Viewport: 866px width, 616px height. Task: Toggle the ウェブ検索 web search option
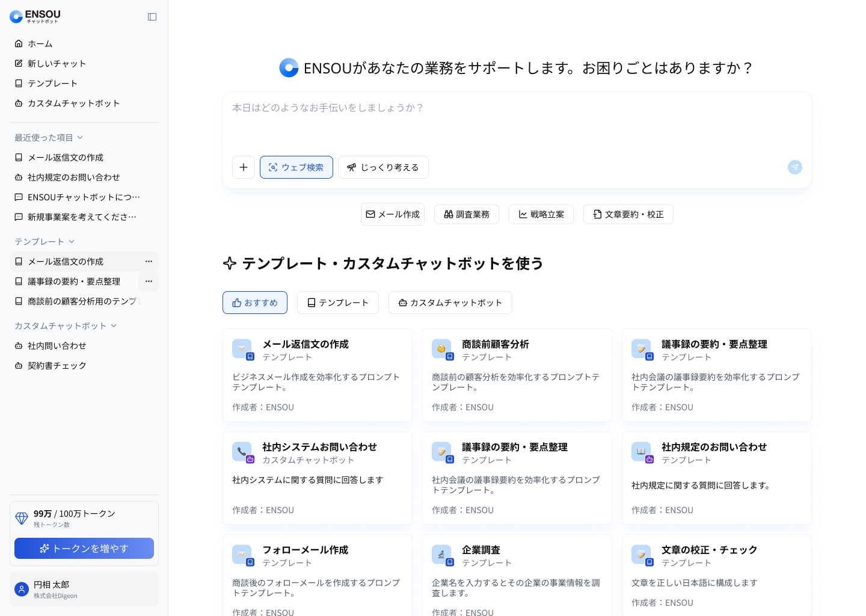[x=296, y=167]
